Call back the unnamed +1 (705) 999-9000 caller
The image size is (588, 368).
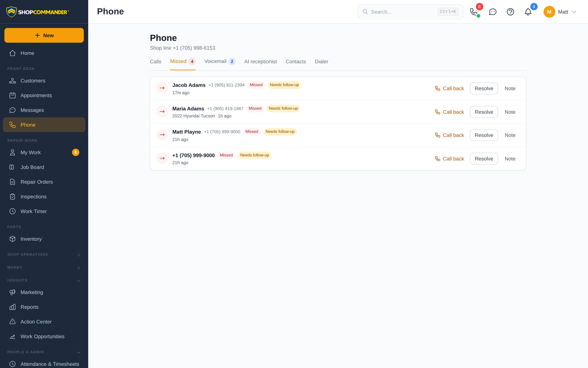[x=449, y=159]
